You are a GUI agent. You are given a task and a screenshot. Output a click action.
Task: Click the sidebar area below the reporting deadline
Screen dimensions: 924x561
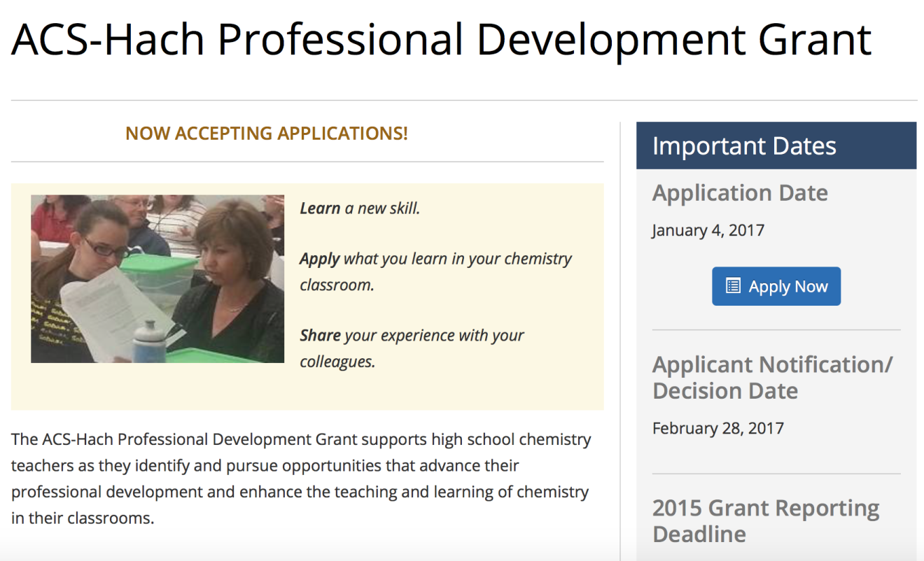pos(776,554)
